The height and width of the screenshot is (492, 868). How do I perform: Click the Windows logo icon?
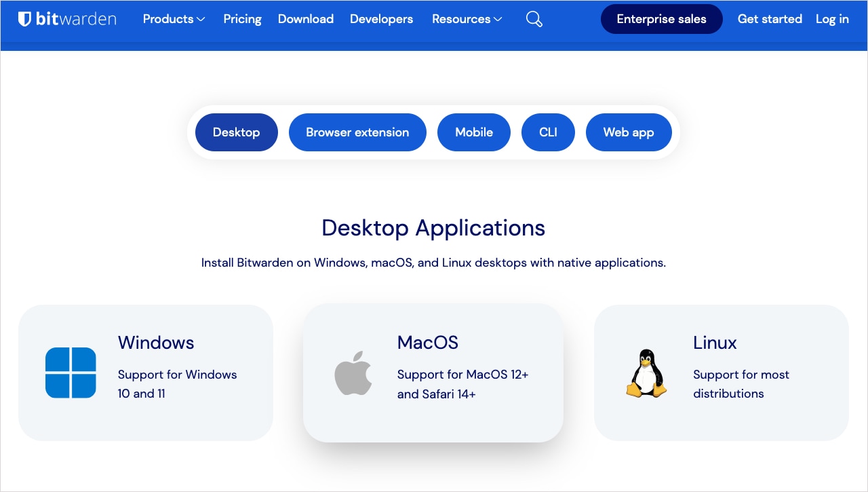(71, 373)
